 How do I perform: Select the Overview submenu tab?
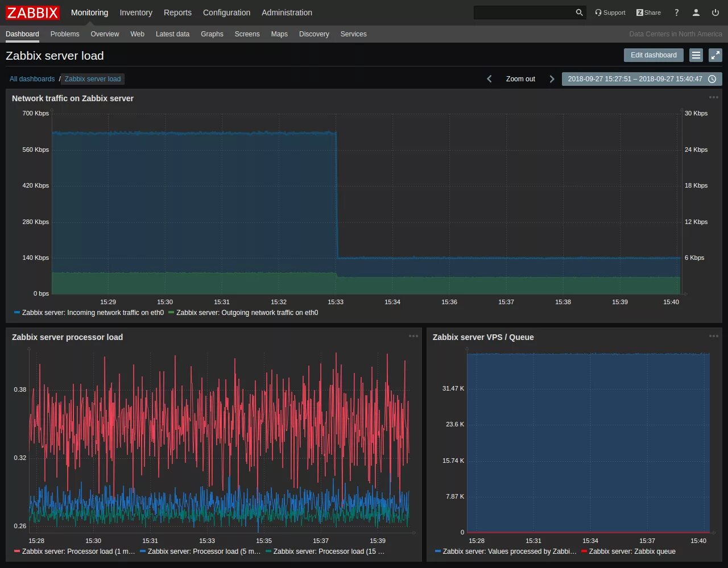(105, 34)
